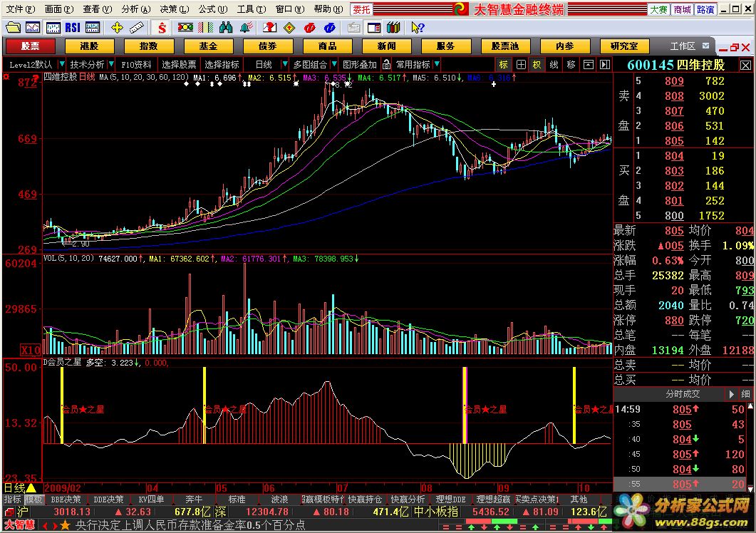Screen dimensions: 756x533
Task: Click the 商城 button
Action: (x=682, y=9)
